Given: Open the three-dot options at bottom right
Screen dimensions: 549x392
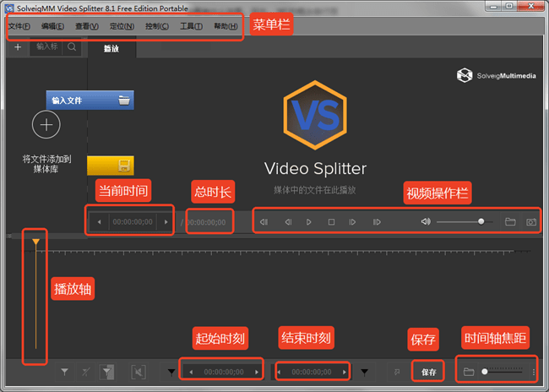Looking at the screenshot, I should point(534,372).
